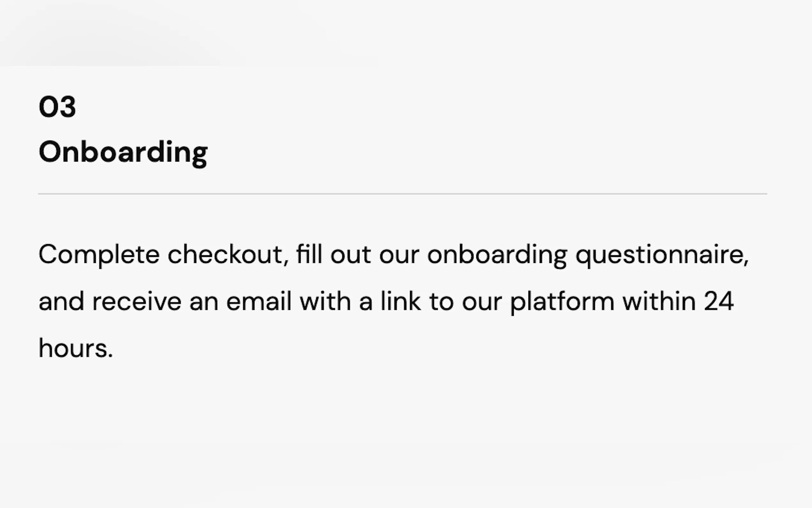Click the word "Complete" in the paragraph
This screenshot has height=508, width=812.
point(99,255)
